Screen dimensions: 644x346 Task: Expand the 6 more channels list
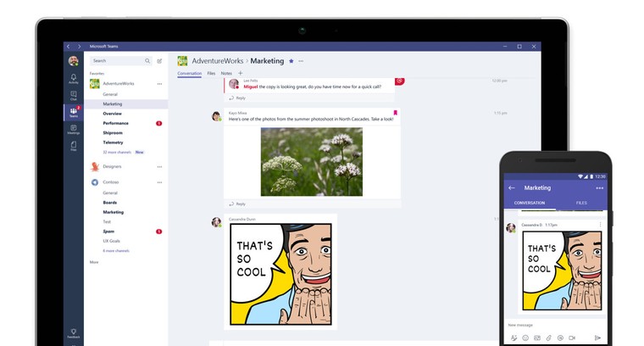tap(116, 251)
